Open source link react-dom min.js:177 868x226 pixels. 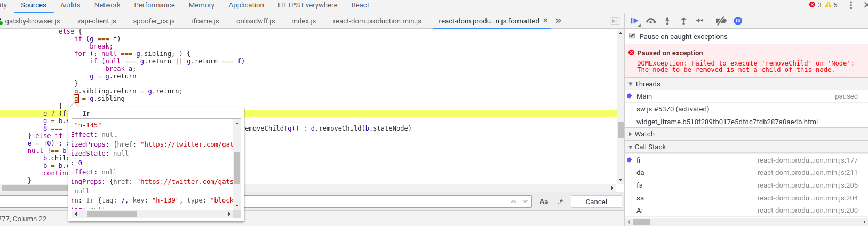pos(807,160)
